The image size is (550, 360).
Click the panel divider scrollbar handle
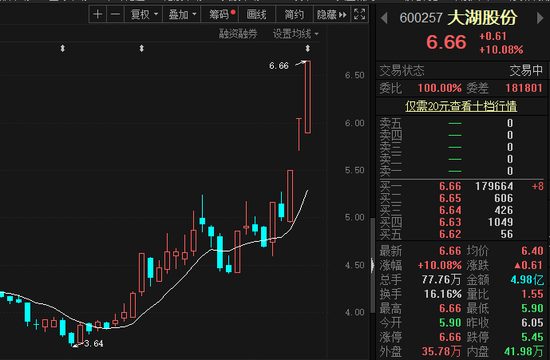(373, 265)
